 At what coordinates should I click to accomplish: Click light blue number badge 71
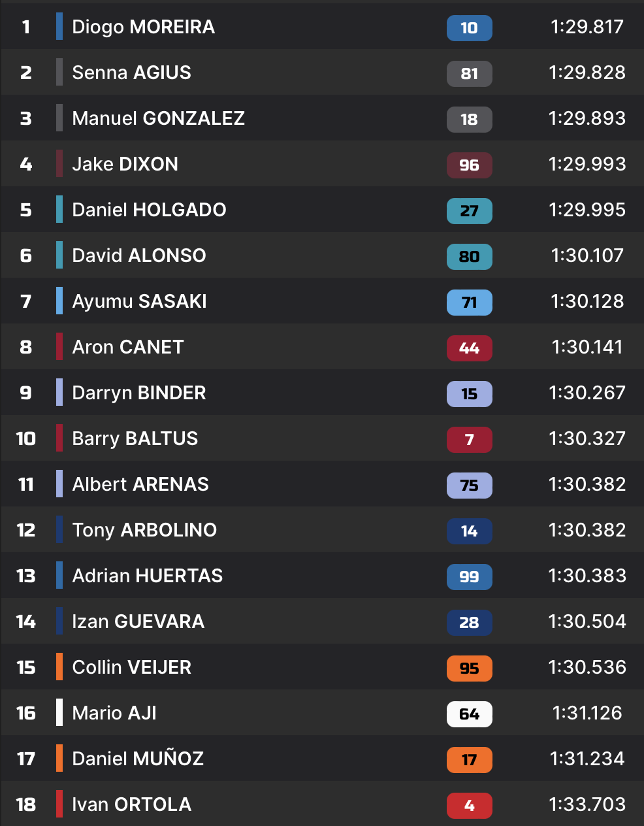click(x=469, y=303)
